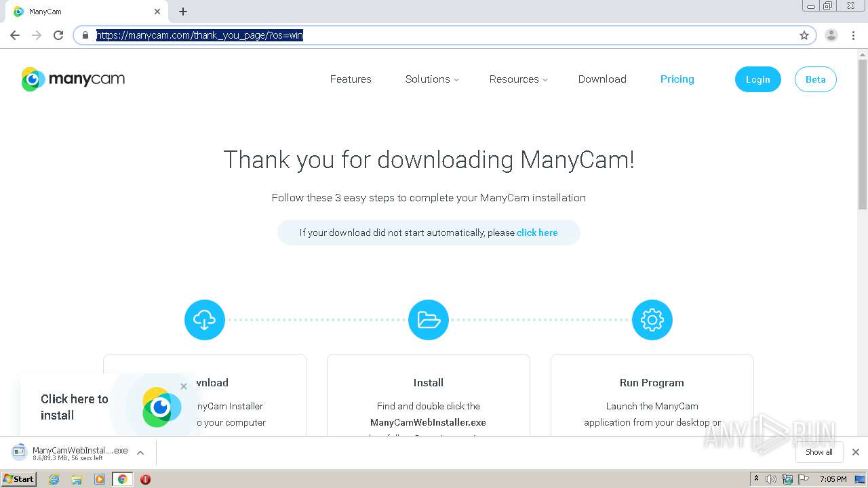Open the Chrome three-dot menu

[854, 35]
